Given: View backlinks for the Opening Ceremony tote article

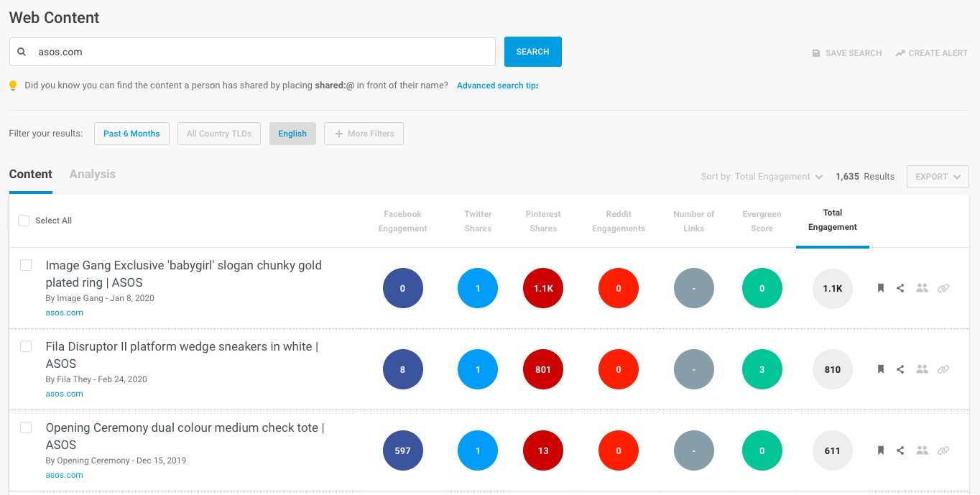Looking at the screenshot, I should click(943, 450).
